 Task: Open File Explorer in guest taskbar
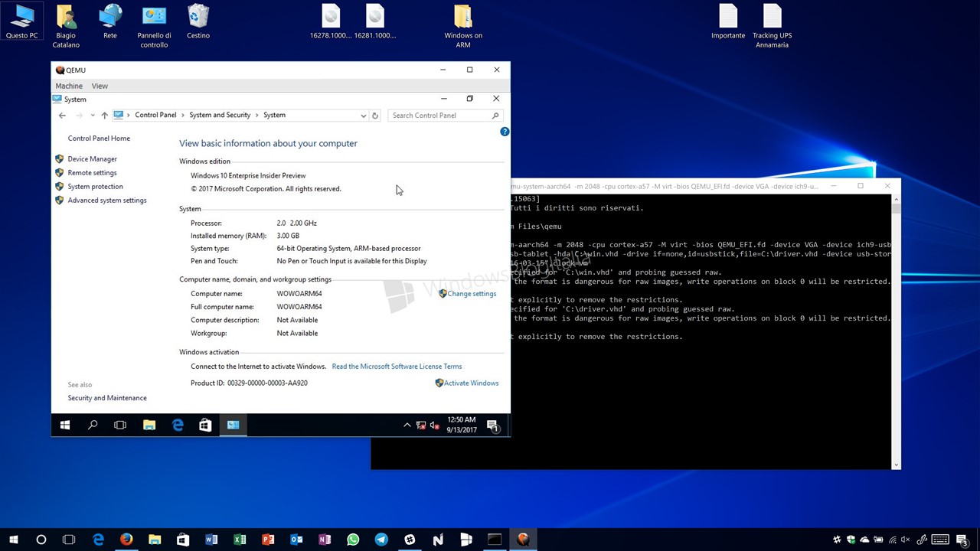click(x=149, y=425)
